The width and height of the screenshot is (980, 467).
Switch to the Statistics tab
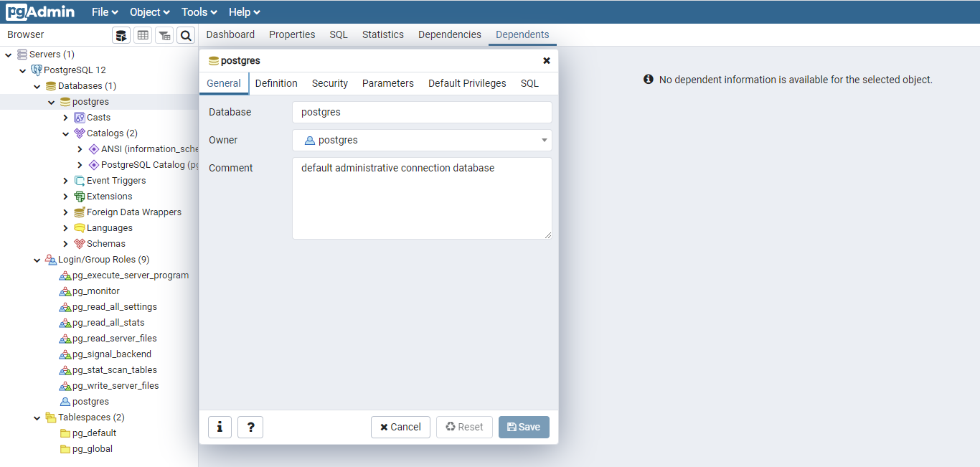coord(383,34)
